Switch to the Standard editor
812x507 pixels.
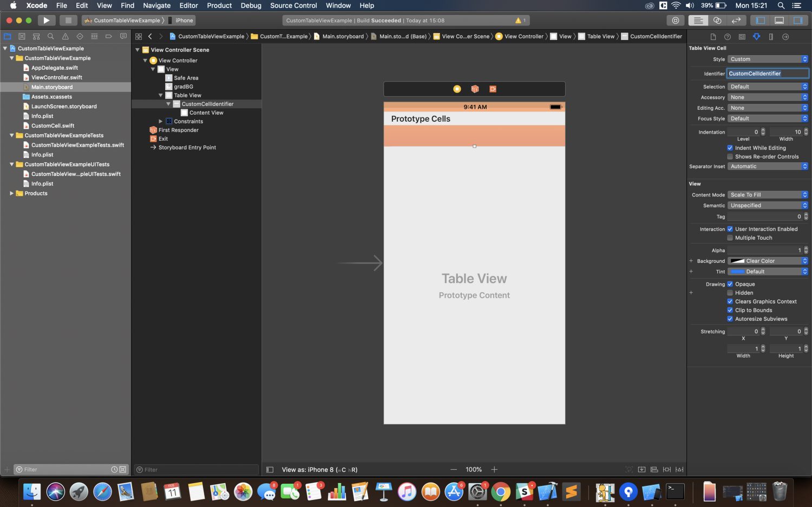pos(698,21)
